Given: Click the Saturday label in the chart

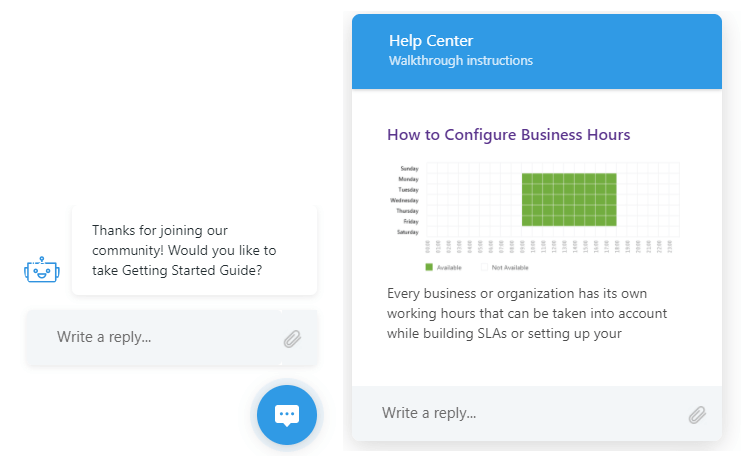Looking at the screenshot, I should pyautogui.click(x=408, y=233).
